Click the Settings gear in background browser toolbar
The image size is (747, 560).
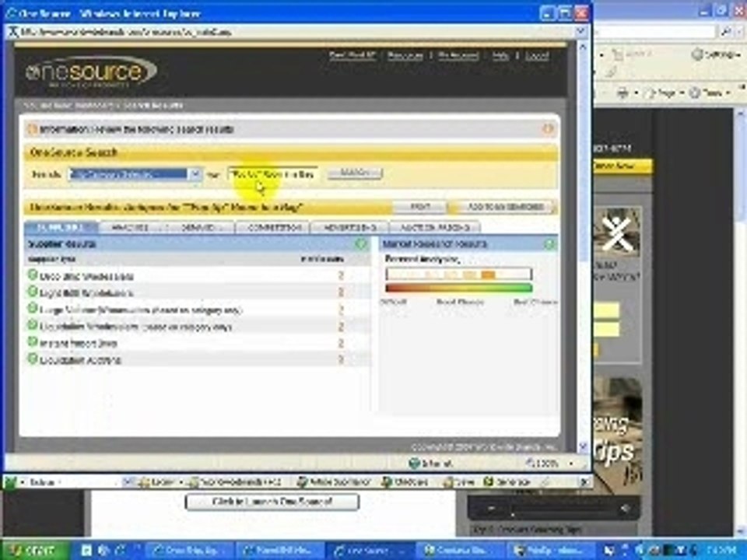pos(697,54)
